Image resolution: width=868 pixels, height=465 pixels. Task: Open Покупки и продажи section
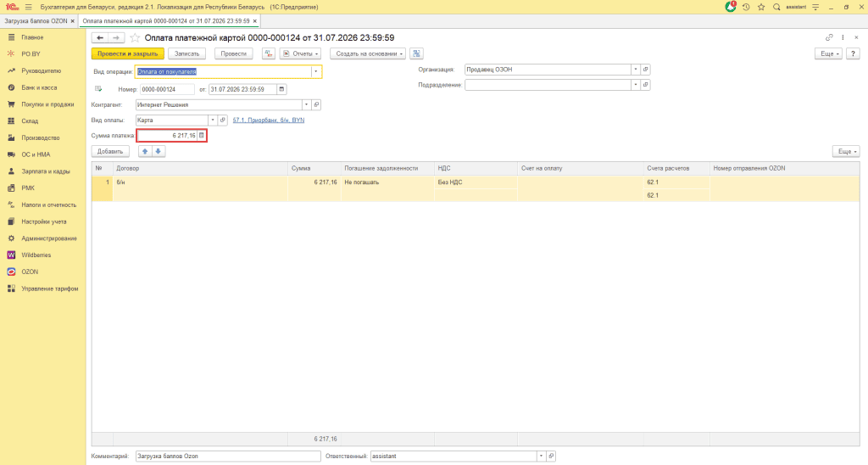pyautogui.click(x=47, y=104)
